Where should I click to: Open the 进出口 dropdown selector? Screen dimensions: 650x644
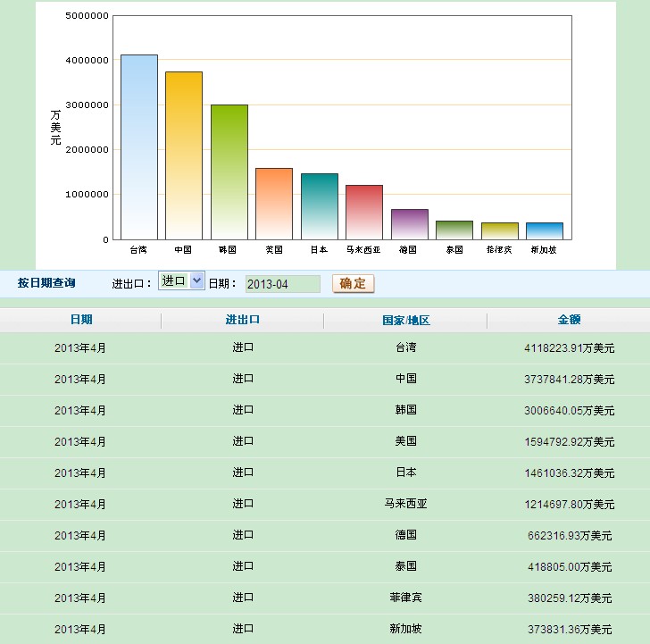click(181, 280)
